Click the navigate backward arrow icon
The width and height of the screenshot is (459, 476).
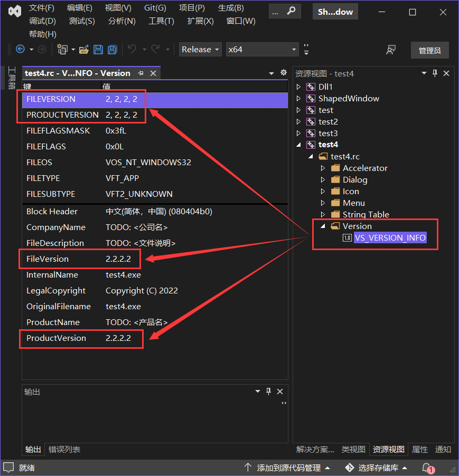click(21, 49)
